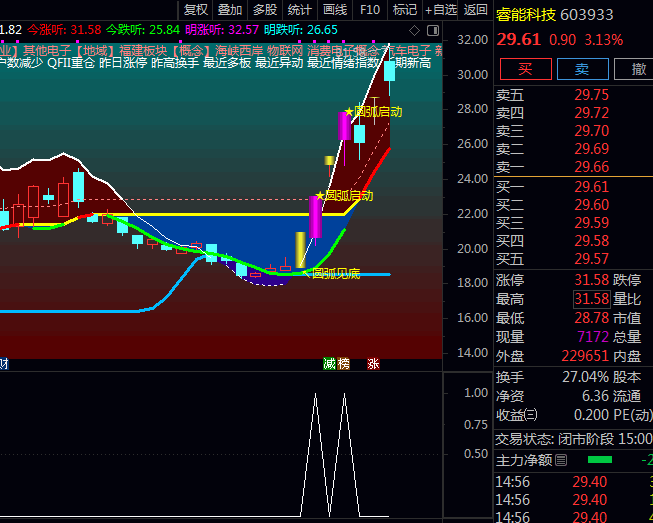Open the 叠加 overlay option

(230, 10)
